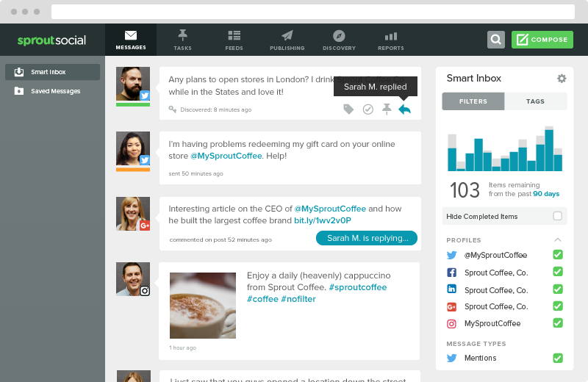Click the Twitter icon beside @MySproutCoffee
588x382 pixels.
(451, 256)
